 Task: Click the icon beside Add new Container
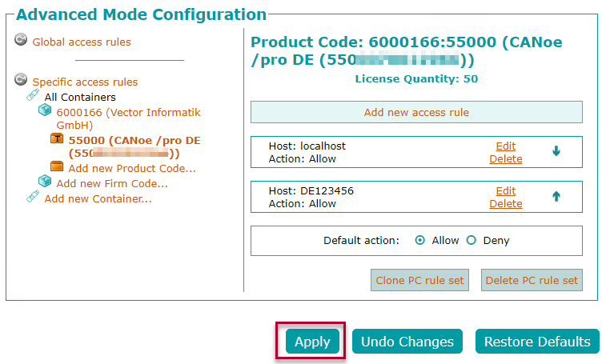(33, 196)
